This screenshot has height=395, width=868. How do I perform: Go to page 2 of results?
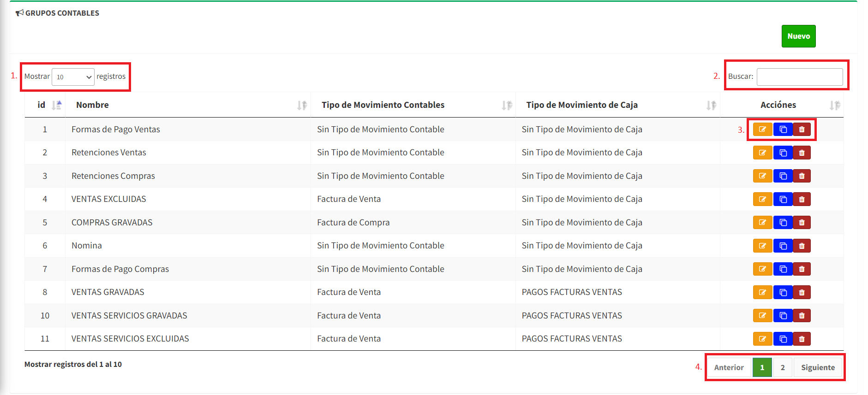point(783,367)
